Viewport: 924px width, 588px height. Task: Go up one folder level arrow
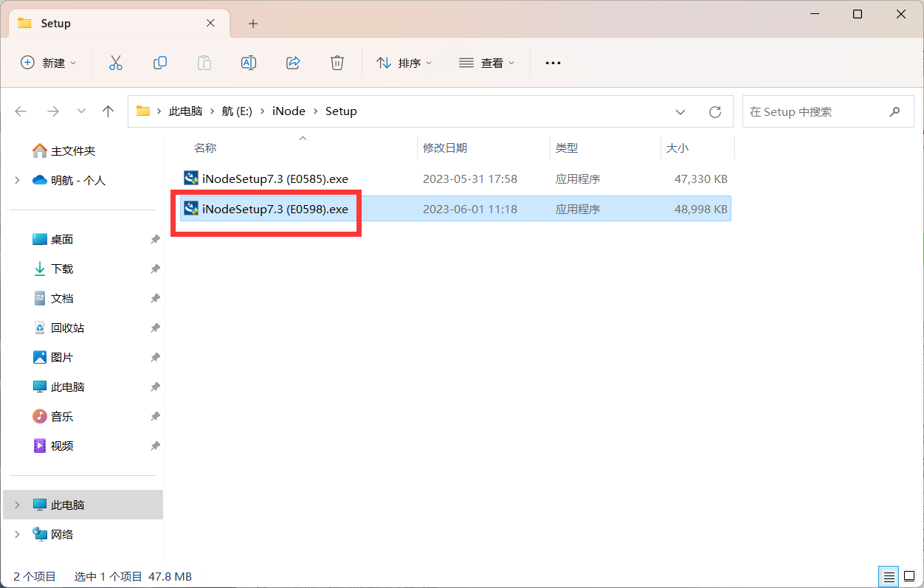pyautogui.click(x=108, y=111)
